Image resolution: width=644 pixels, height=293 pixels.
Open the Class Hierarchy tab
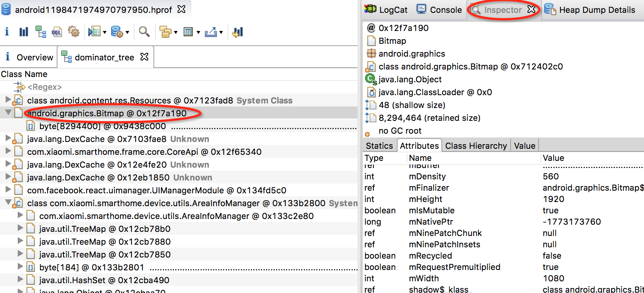click(476, 146)
